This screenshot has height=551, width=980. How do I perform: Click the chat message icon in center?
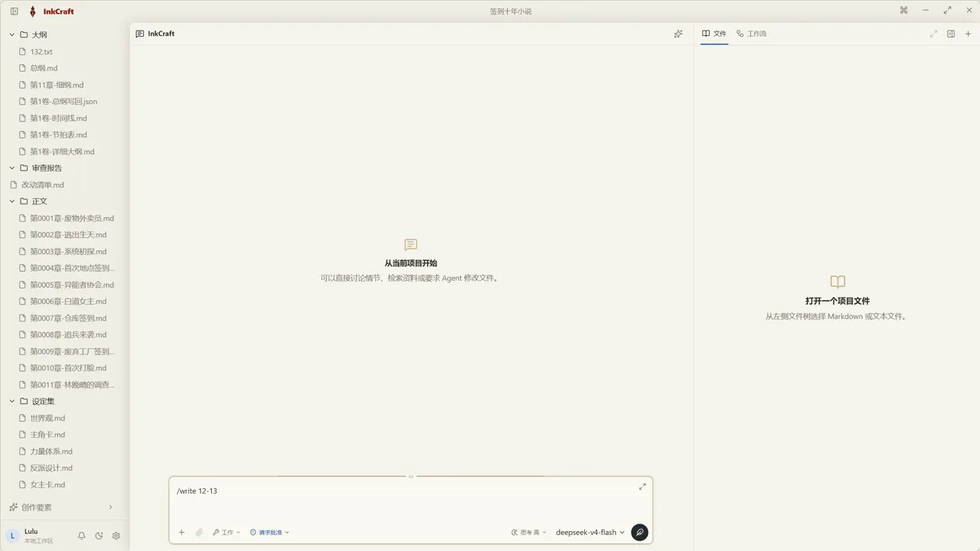(x=410, y=245)
